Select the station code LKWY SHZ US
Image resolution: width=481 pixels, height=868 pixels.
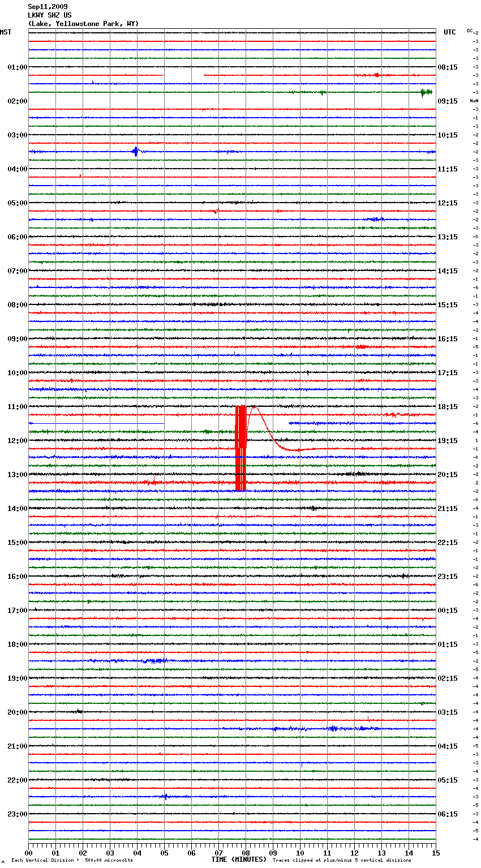(50, 15)
